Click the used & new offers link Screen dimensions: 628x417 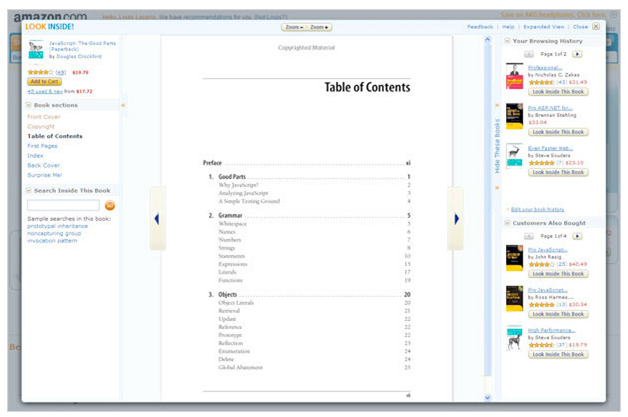point(45,91)
